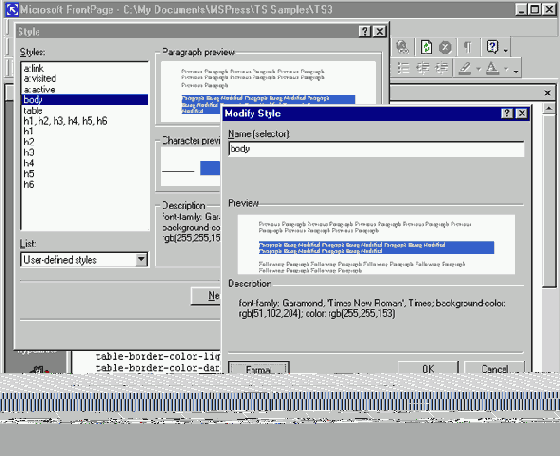Click the bulleted list toolbar icon

click(403, 67)
